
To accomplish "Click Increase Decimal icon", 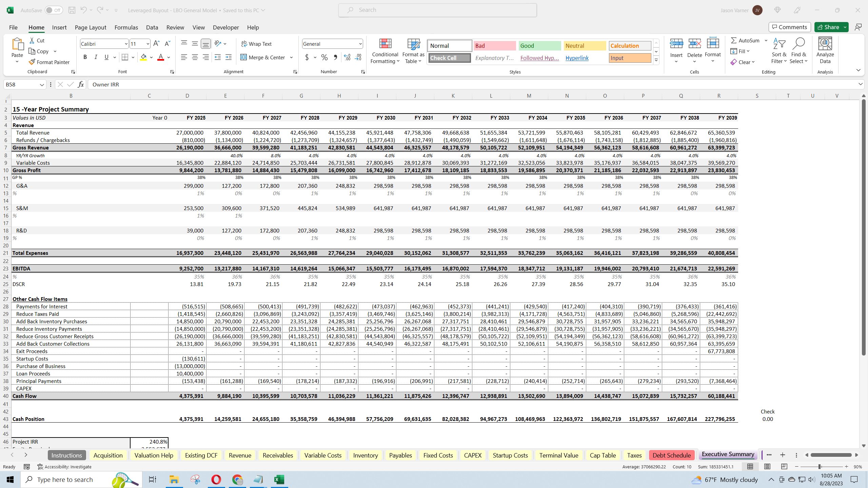I will click(347, 57).
